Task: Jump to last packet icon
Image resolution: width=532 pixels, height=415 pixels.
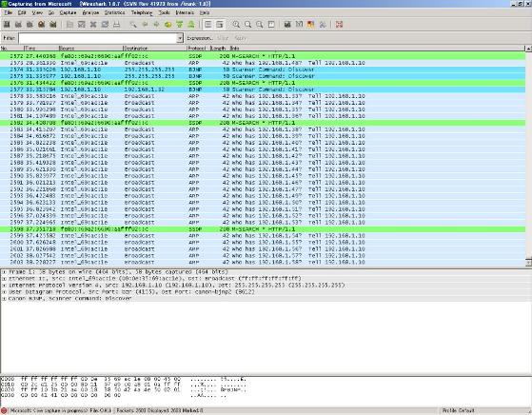Action: point(191,25)
